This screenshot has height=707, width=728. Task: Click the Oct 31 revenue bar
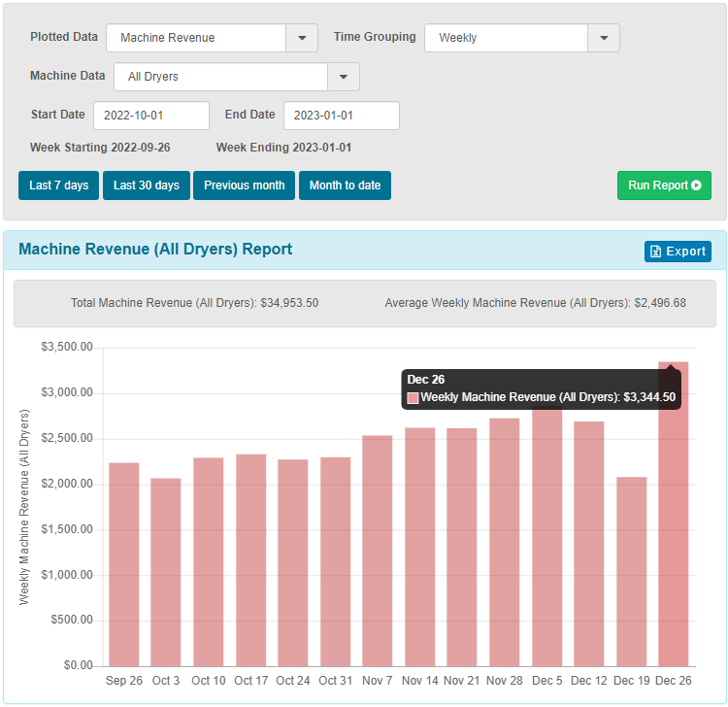(335, 561)
